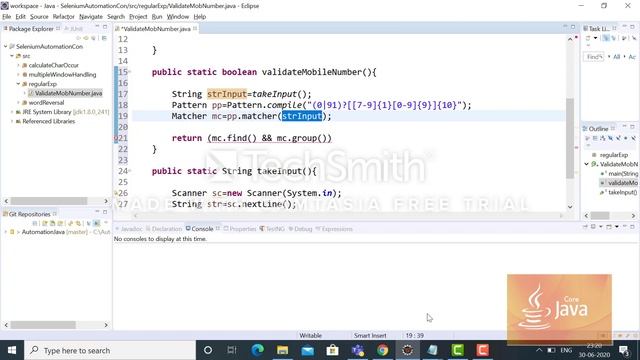This screenshot has height=360, width=640.
Task: Switch to the Debug tab
Action: point(300,229)
